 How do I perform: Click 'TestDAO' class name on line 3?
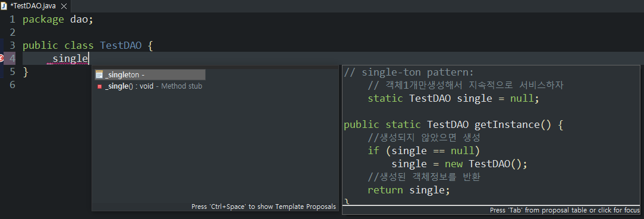[121, 46]
